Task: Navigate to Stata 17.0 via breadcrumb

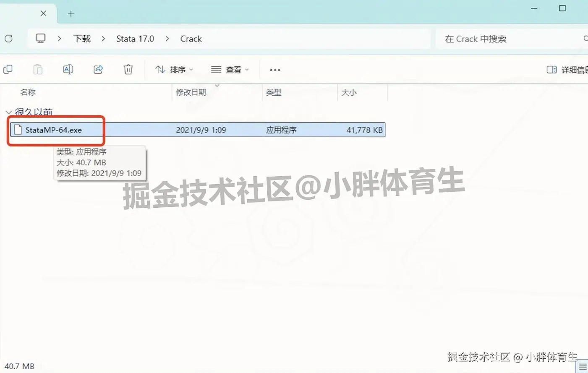Action: 135,38
